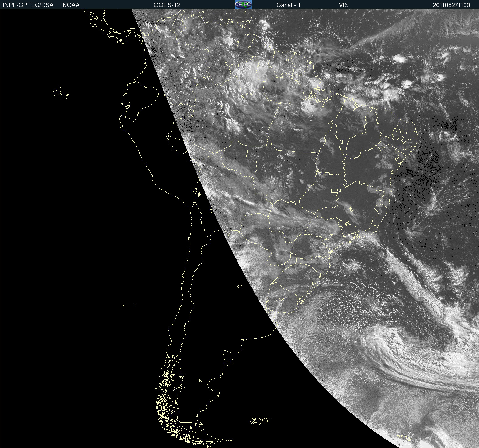Select the 201105271100 timestamp text

(x=451, y=5)
